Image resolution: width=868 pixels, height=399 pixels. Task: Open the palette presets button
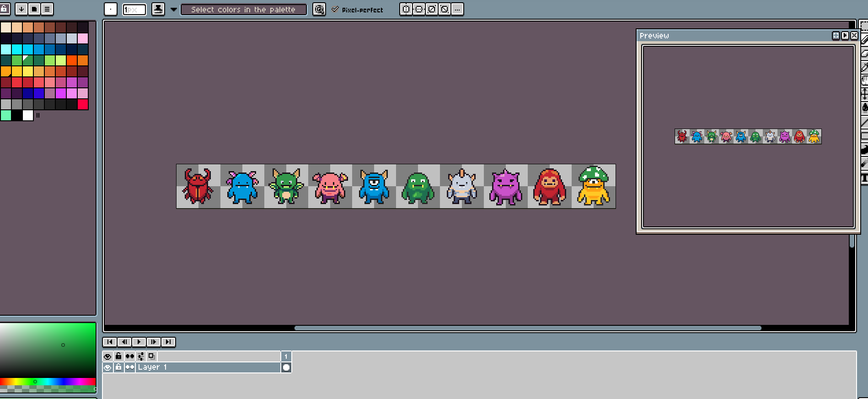coord(34,9)
